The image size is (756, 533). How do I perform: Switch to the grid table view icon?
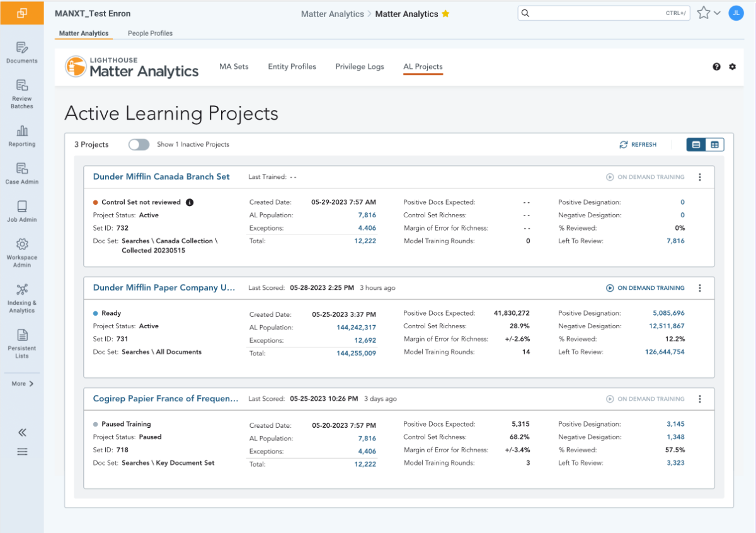(x=714, y=145)
